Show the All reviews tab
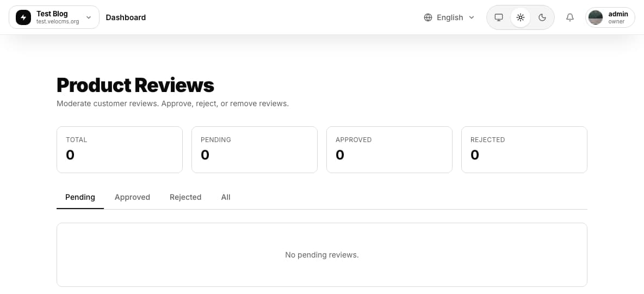The height and width of the screenshot is (294, 644). [226, 198]
